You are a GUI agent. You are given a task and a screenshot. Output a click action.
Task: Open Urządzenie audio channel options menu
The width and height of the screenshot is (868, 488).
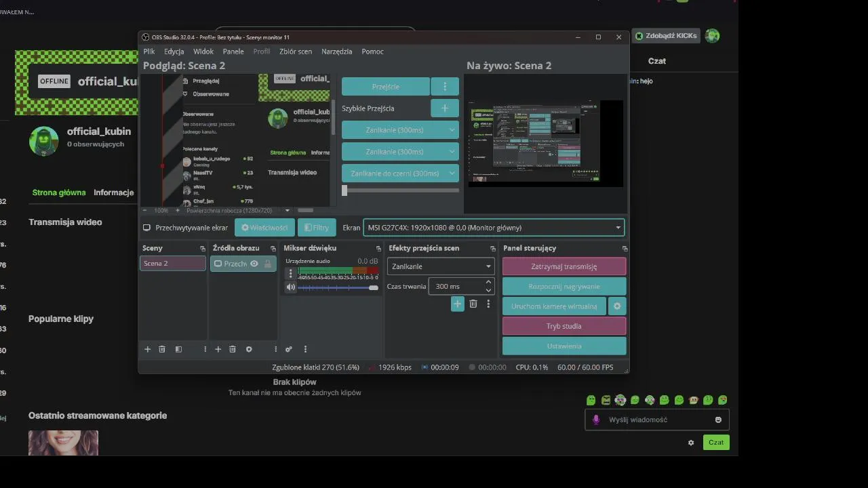pyautogui.click(x=291, y=273)
